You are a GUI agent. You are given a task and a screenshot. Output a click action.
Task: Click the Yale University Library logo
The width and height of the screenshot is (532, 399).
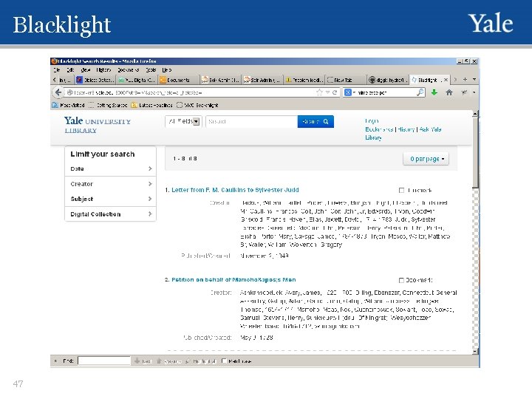click(x=98, y=125)
